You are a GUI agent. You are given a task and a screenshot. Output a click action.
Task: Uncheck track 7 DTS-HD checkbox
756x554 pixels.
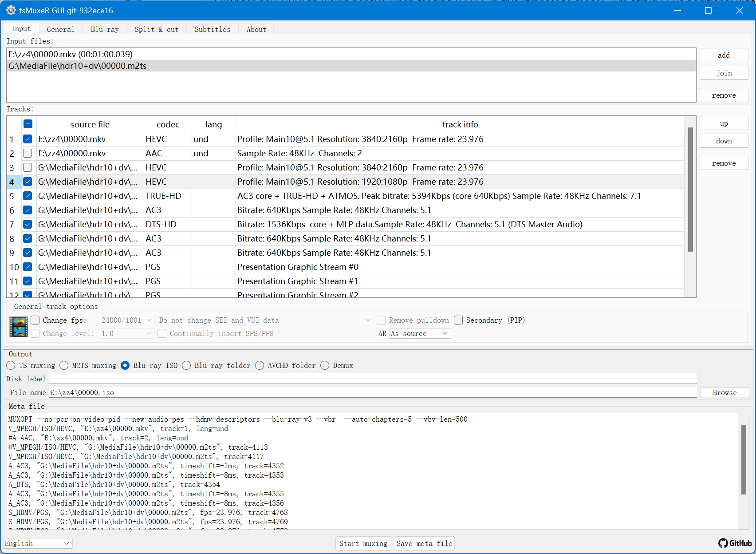click(x=28, y=224)
